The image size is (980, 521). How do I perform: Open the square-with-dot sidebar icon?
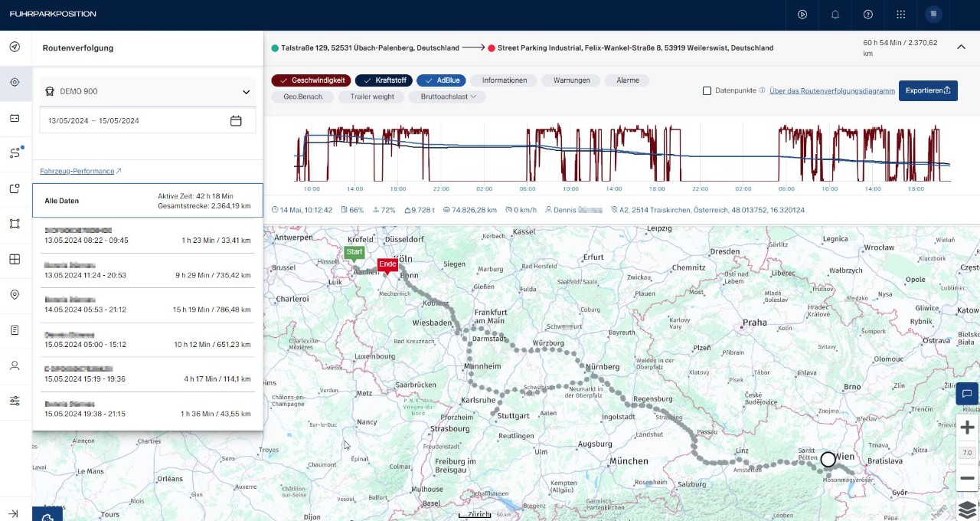15,188
